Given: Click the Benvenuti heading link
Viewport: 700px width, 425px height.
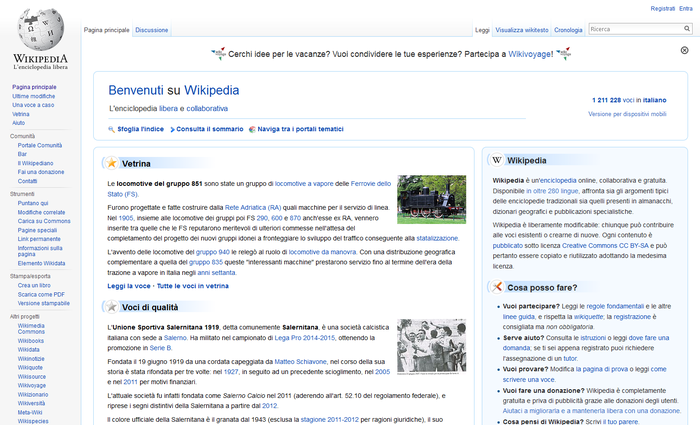Looking at the screenshot, I should [136, 90].
